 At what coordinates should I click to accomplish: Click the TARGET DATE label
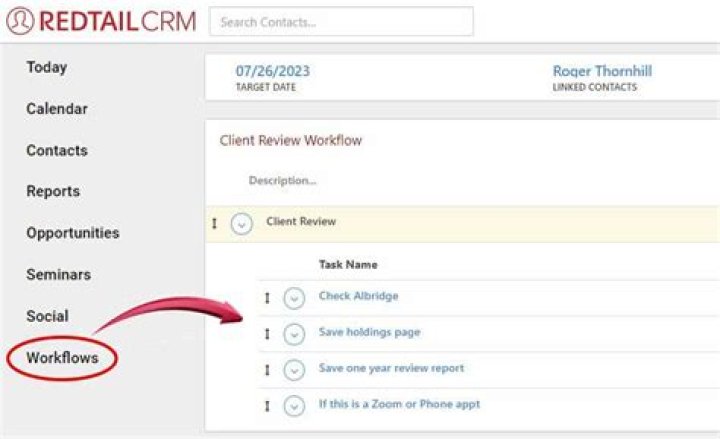pyautogui.click(x=266, y=87)
